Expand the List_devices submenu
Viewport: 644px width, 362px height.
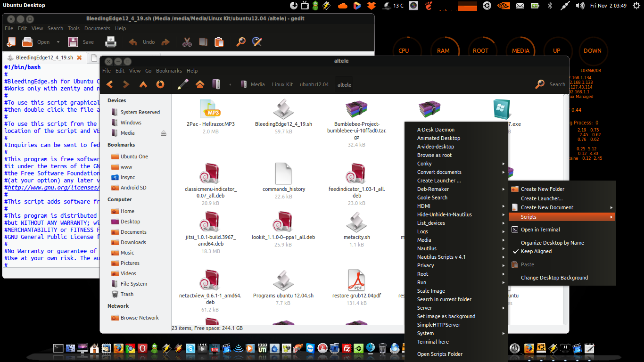coord(456,223)
